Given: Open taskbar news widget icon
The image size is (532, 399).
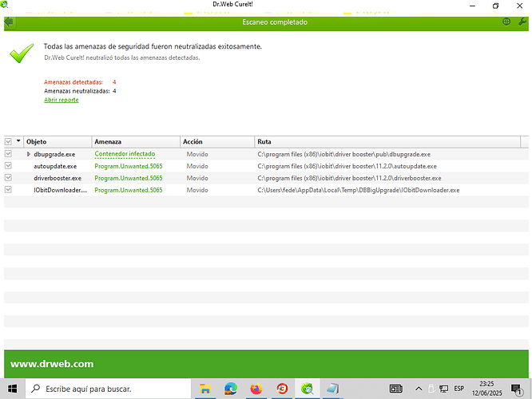Looking at the screenshot, I should click(x=395, y=389).
